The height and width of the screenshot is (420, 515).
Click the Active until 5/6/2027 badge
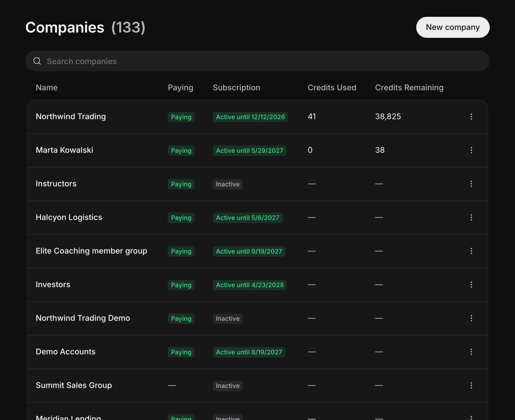[x=248, y=218]
